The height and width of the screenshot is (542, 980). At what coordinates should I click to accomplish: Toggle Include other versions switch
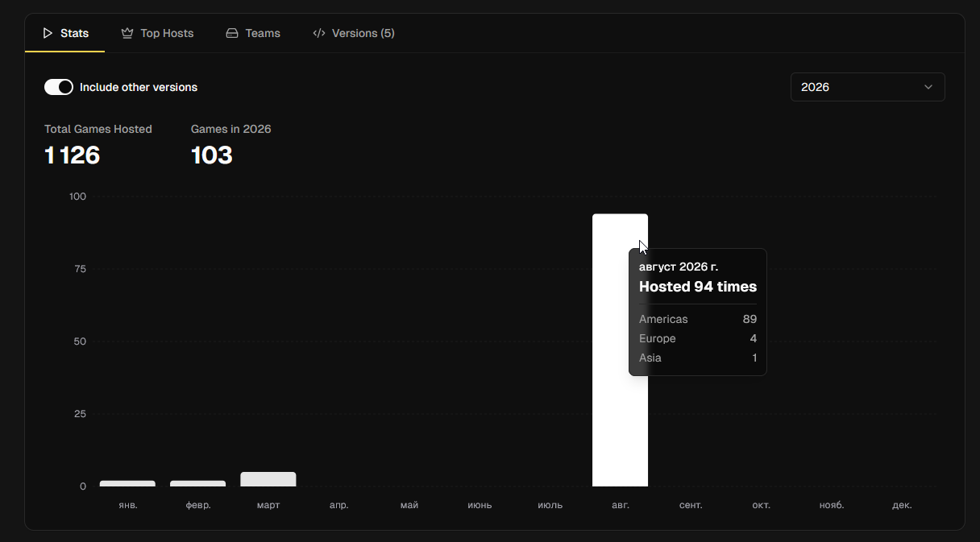[59, 87]
